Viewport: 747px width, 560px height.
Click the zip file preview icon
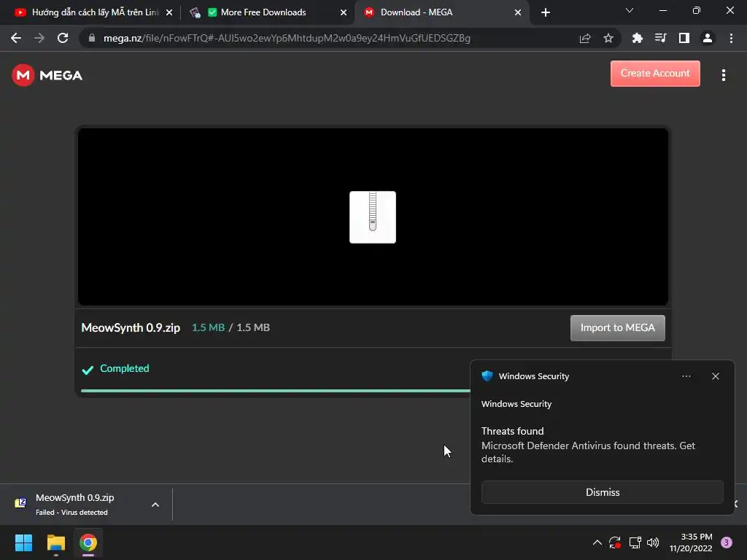(373, 217)
